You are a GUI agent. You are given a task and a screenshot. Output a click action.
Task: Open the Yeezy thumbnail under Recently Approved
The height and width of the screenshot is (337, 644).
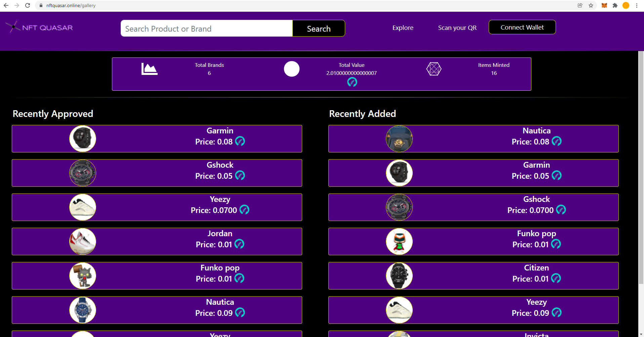(x=83, y=207)
